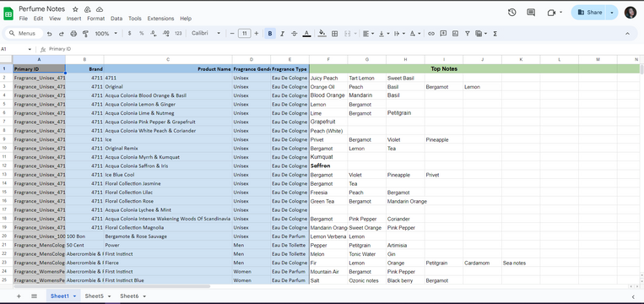644x304 pixels.
Task: Open the Insert menu
Action: point(74,19)
